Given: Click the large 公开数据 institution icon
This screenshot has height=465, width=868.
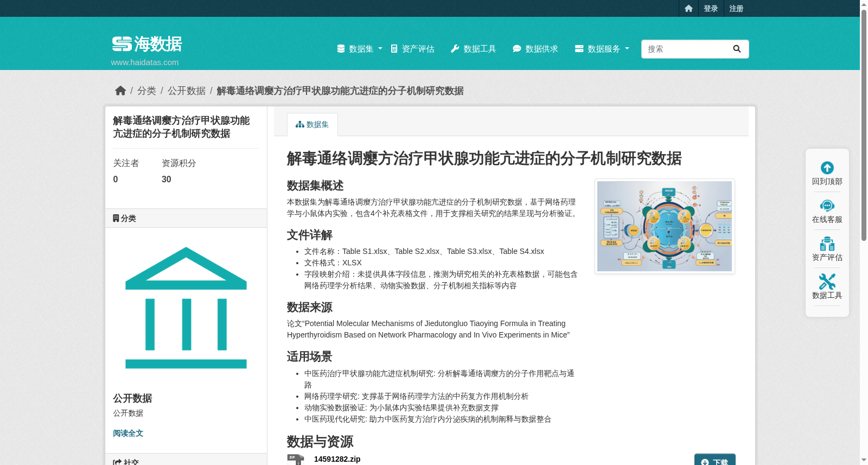Looking at the screenshot, I should [x=186, y=308].
